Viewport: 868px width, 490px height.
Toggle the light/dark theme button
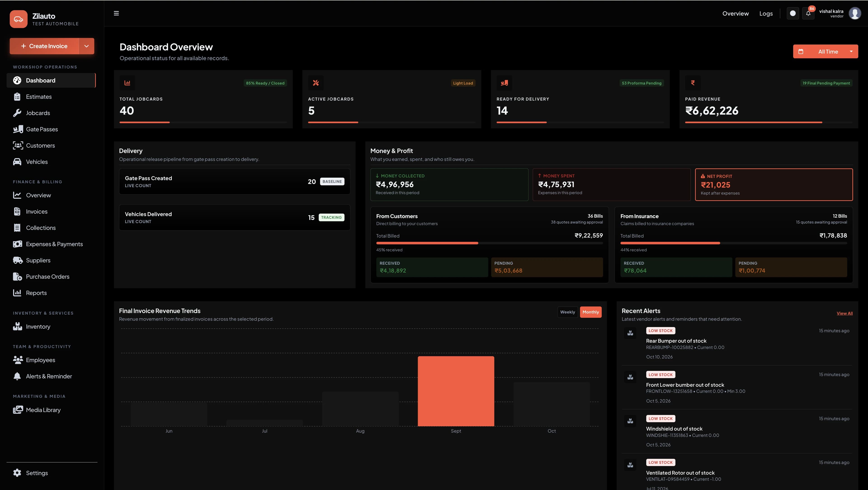coord(793,14)
